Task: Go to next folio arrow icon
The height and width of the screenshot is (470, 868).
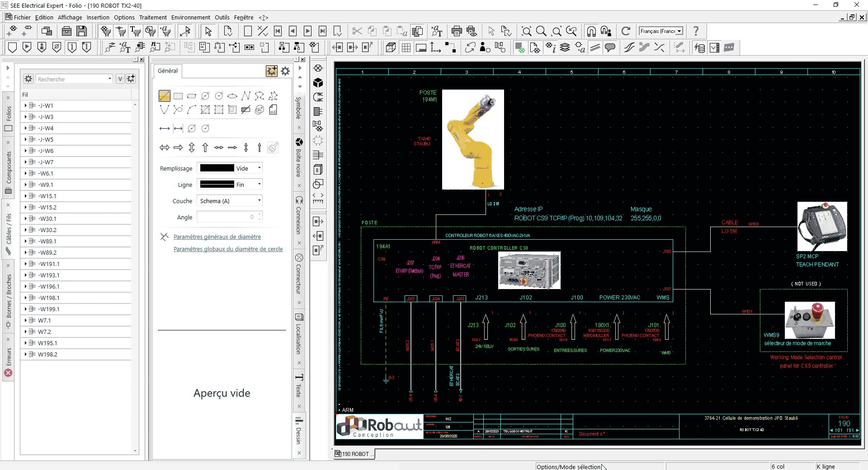Action: tap(308, 31)
